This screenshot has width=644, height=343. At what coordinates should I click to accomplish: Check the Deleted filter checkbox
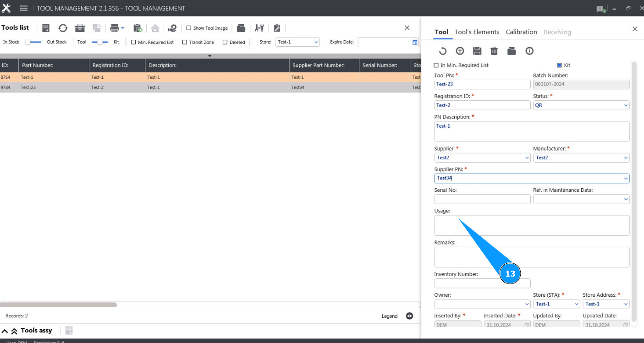[x=225, y=42]
